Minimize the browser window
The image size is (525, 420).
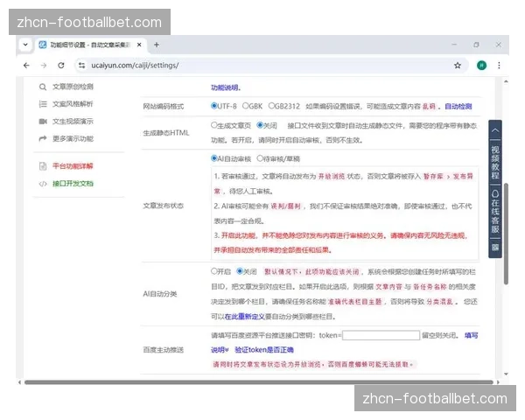point(454,45)
